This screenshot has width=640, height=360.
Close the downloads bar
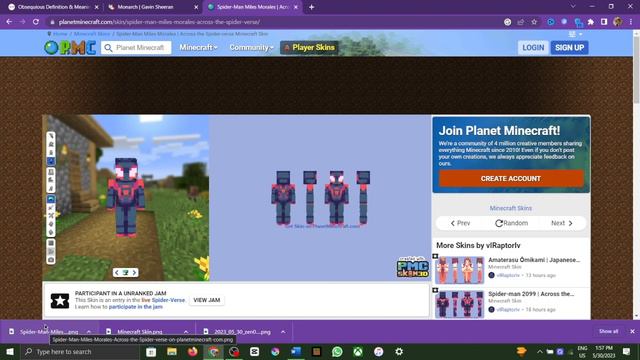[x=632, y=331]
